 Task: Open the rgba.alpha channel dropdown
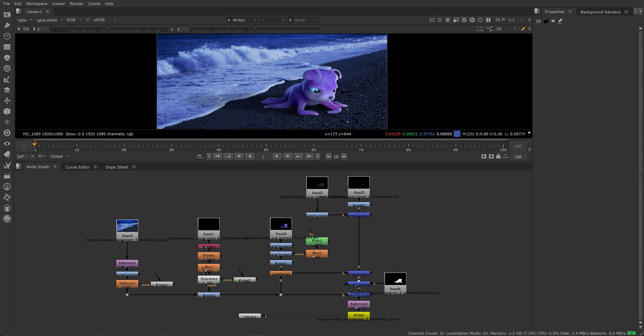point(50,20)
